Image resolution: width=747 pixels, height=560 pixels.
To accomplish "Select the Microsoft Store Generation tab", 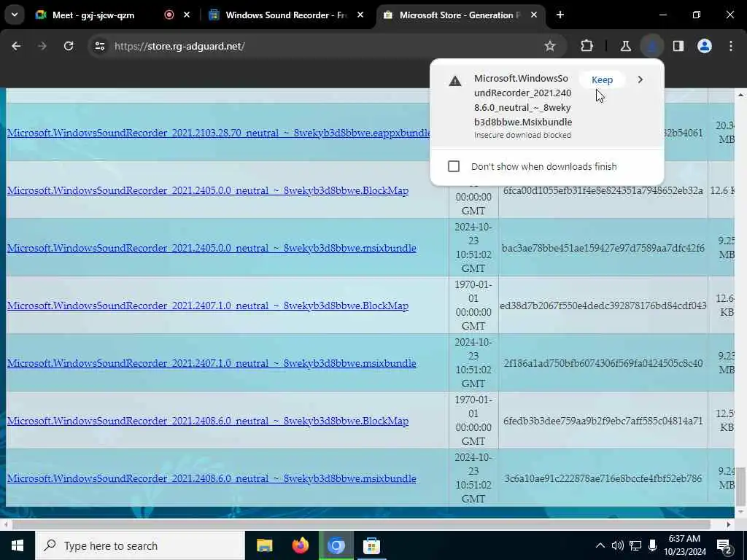I will point(460,15).
